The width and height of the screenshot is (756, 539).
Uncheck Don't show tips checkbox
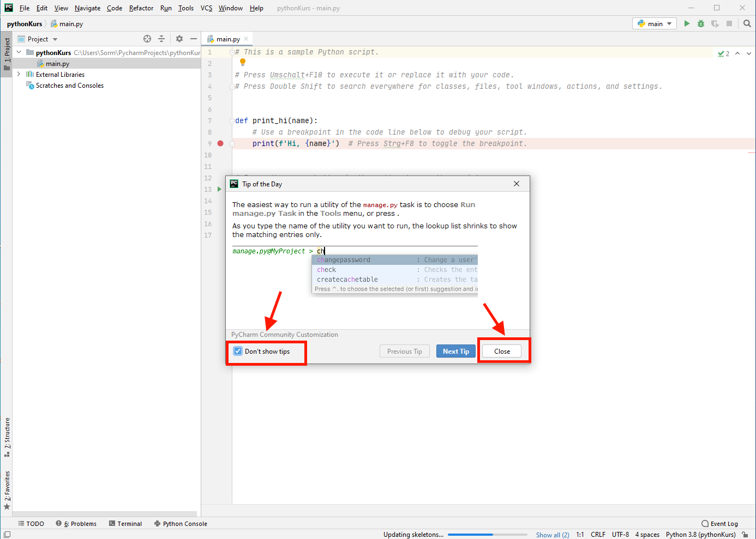[238, 351]
